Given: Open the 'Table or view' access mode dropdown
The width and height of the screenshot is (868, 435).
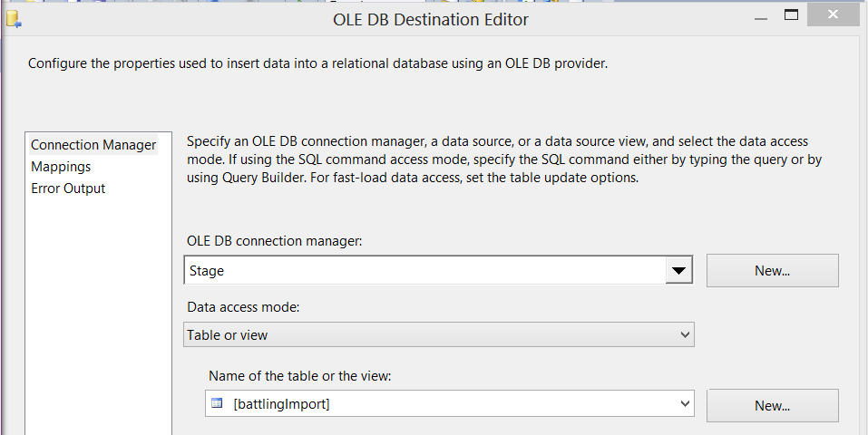Looking at the screenshot, I should tap(439, 335).
